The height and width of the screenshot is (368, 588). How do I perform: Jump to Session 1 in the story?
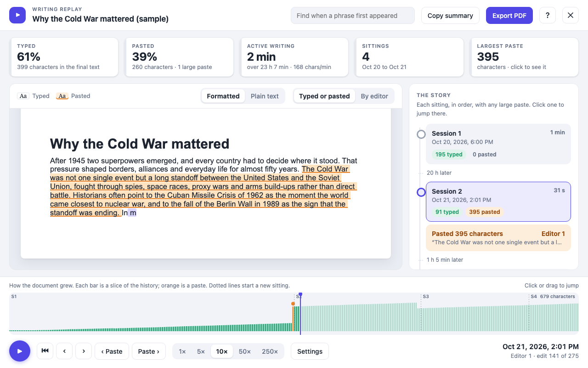point(498,144)
